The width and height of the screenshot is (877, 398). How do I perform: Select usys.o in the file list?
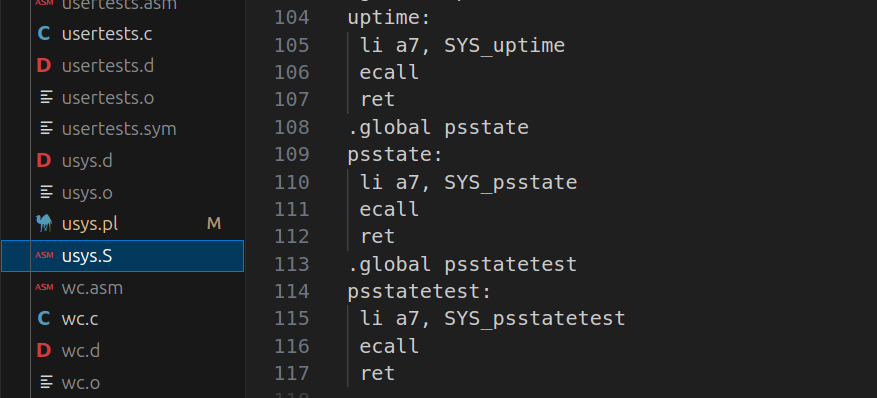pyautogui.click(x=87, y=193)
